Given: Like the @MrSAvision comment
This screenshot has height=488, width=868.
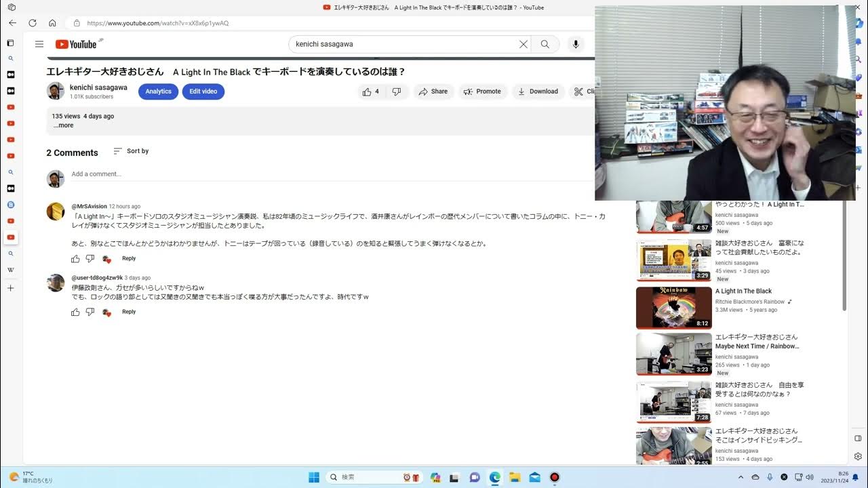Looking at the screenshot, I should 75,258.
